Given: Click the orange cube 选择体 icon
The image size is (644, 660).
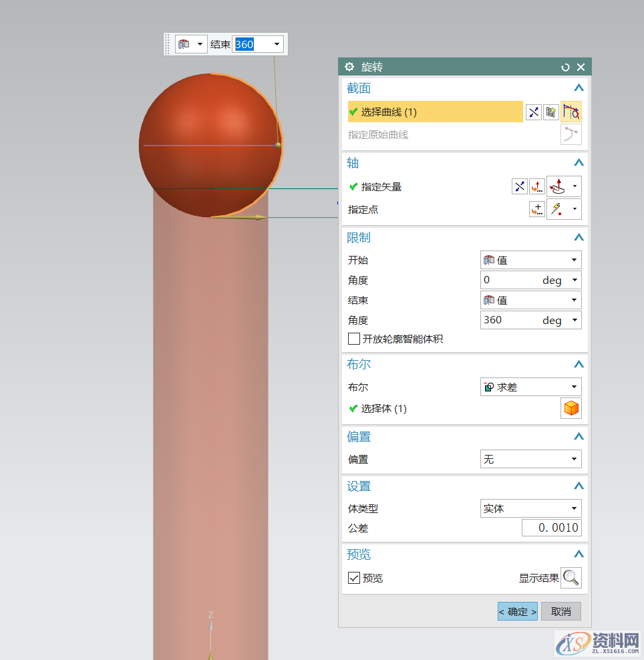Looking at the screenshot, I should coord(571,408).
